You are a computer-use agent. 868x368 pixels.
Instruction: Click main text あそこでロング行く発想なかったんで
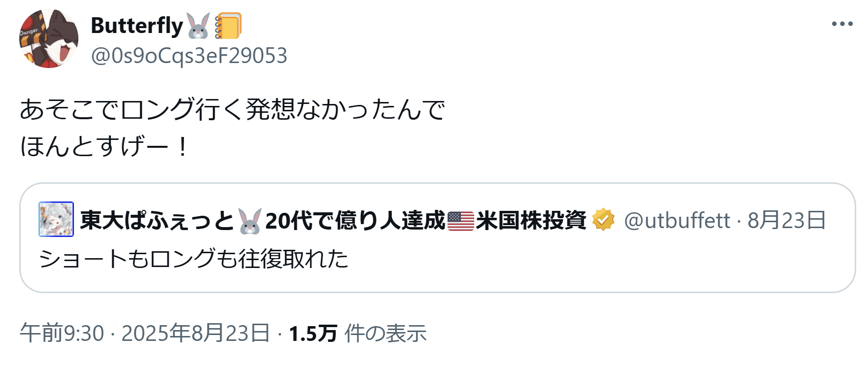pyautogui.click(x=232, y=109)
